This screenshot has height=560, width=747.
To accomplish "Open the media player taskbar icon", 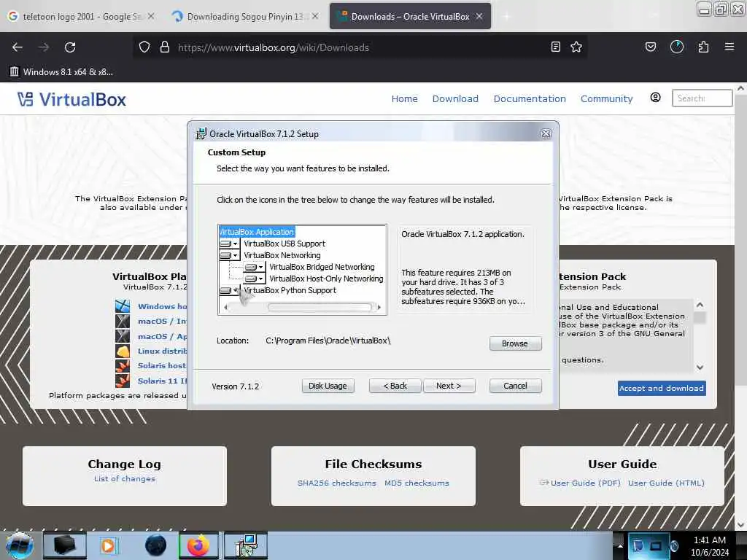I will coord(108,545).
